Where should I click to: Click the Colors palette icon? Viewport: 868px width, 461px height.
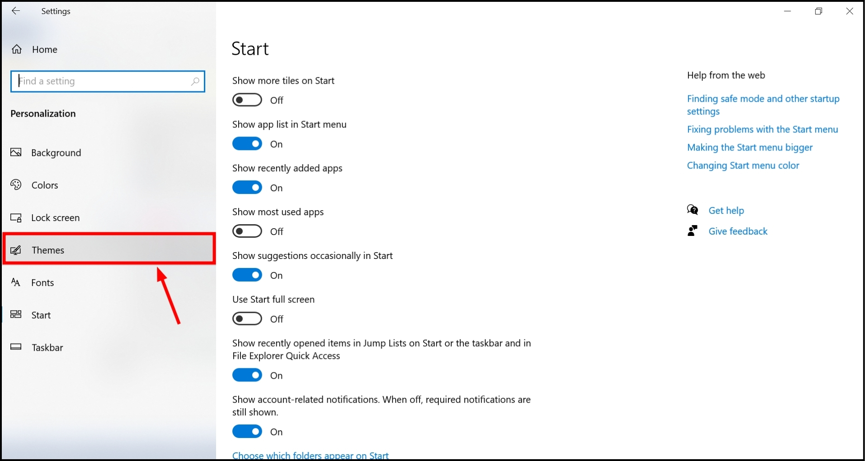pos(16,185)
